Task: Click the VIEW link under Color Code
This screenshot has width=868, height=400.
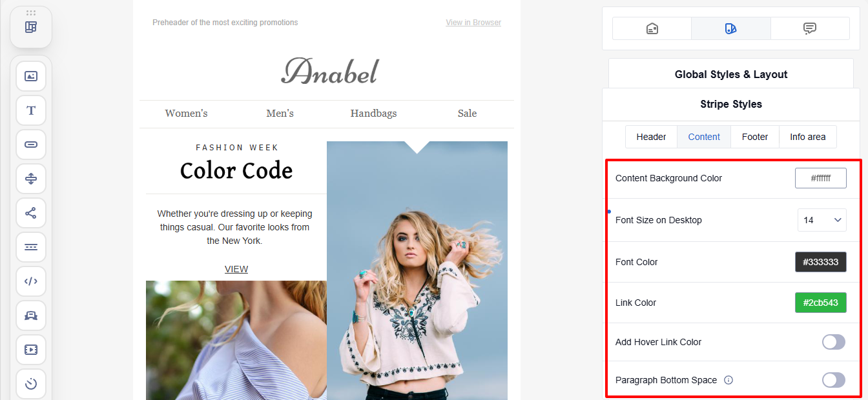Action: tap(236, 269)
